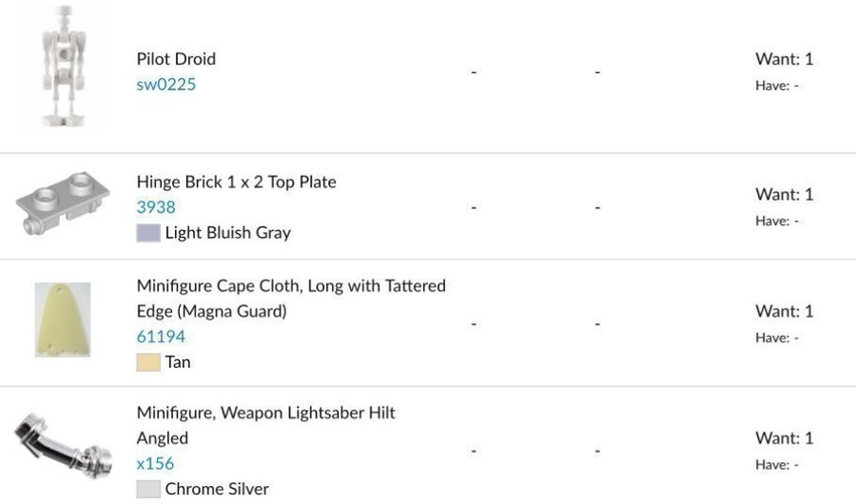856x504 pixels.
Task: Click the tan cape cloth image
Action: (63, 320)
